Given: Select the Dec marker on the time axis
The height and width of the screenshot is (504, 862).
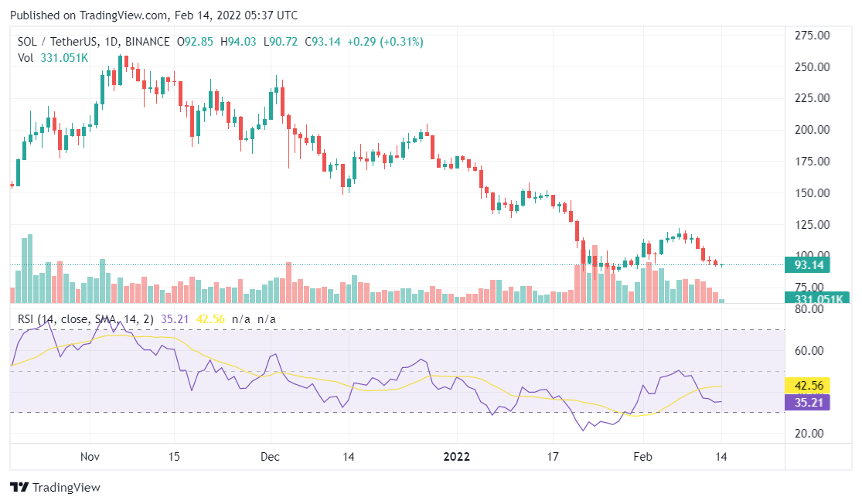Looking at the screenshot, I should 270,455.
